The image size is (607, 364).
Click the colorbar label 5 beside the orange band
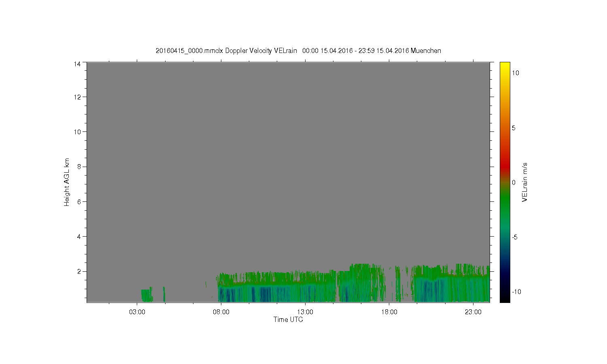point(514,128)
